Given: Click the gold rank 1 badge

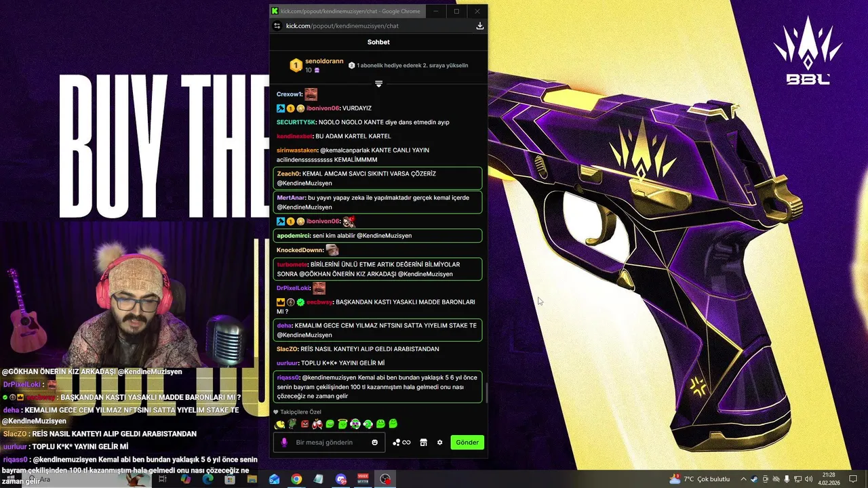Looking at the screenshot, I should pos(296,65).
